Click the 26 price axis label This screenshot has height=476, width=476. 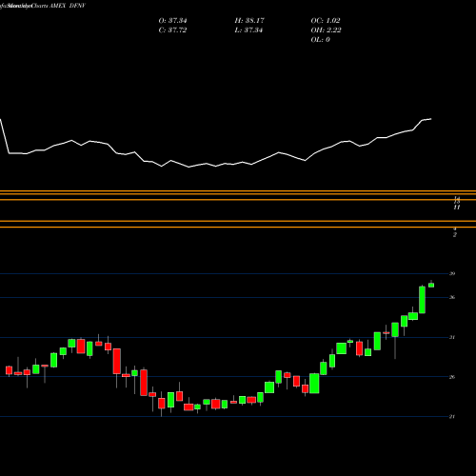point(452,377)
